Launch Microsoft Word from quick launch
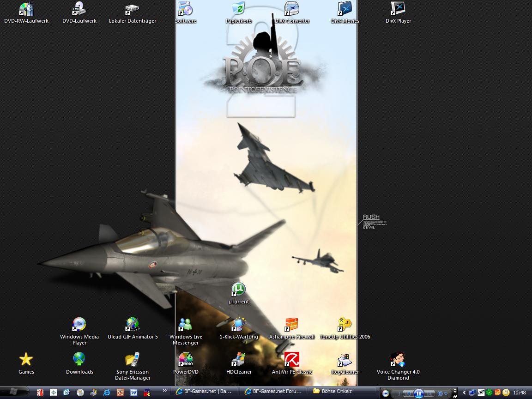Screen dimensions: 532x399 [133, 393]
